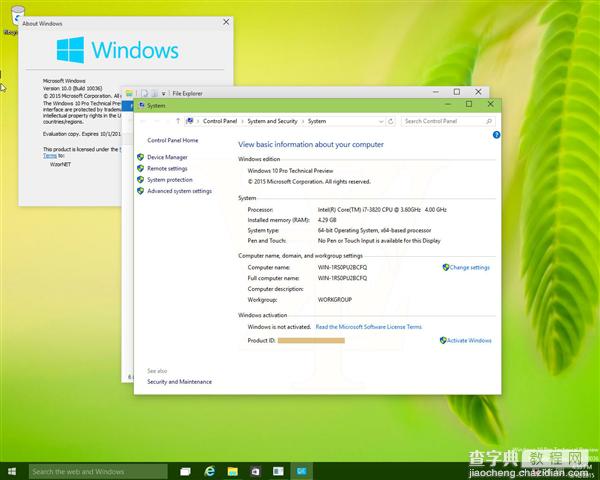Open the Windows Start button

click(11, 472)
